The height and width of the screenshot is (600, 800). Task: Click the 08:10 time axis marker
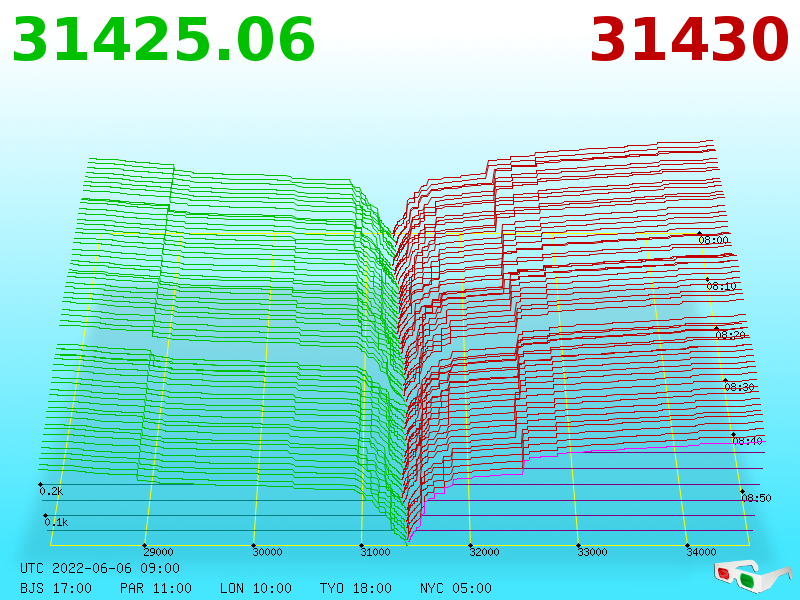pos(721,286)
